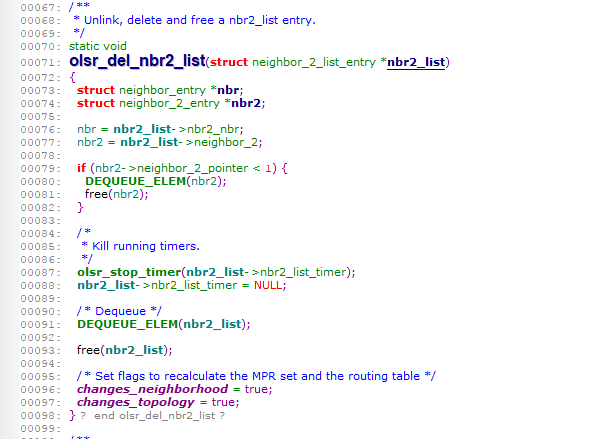Screen dimensions: 590x439
Task: Click neighbor_2_pointer in the if condition
Action: tap(192, 168)
